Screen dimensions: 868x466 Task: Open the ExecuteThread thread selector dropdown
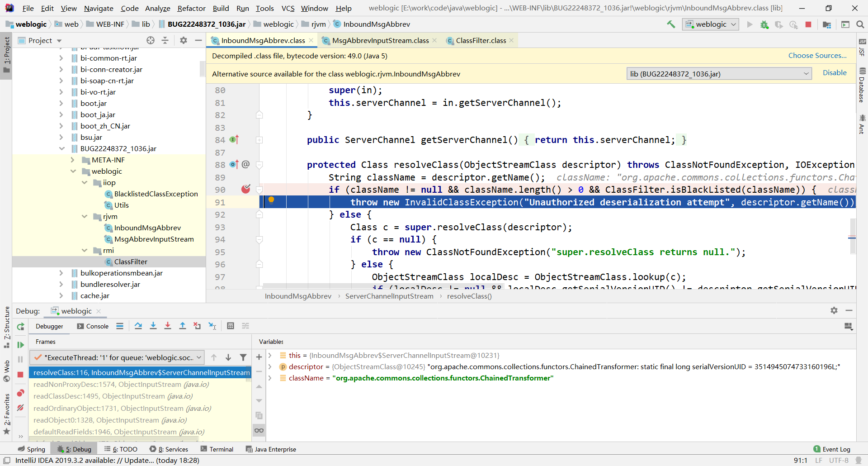[117, 357]
